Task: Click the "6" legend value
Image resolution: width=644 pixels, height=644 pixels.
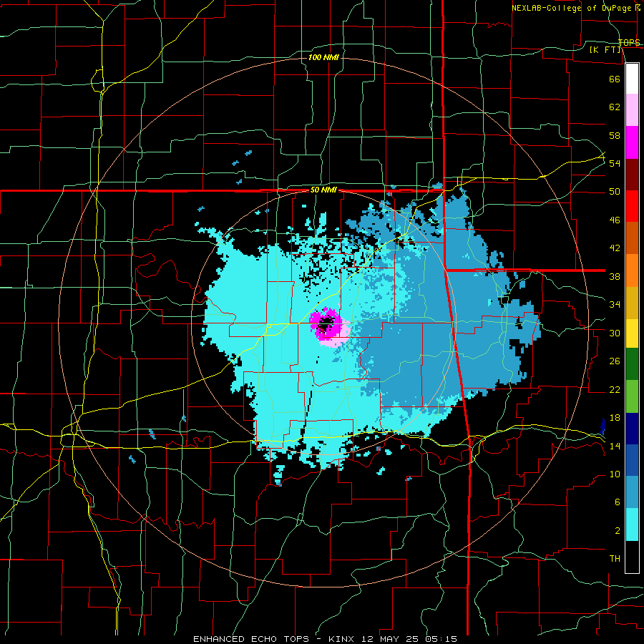Action: [617, 502]
